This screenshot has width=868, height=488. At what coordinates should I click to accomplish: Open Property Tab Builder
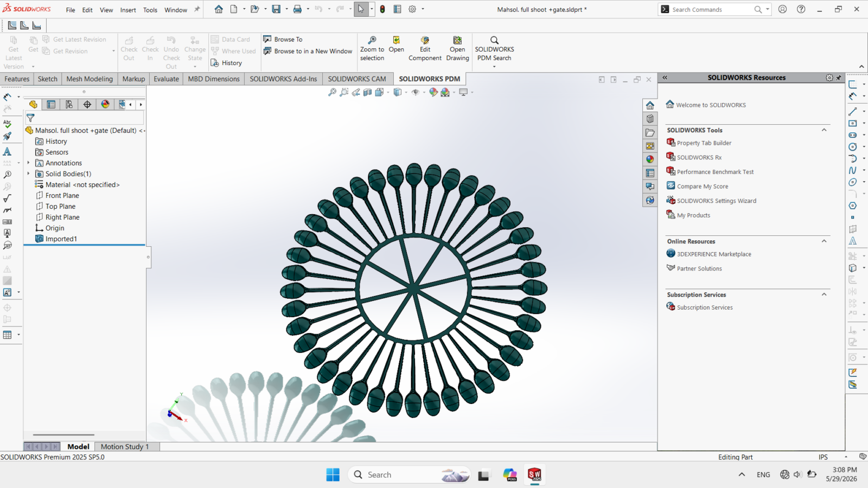point(704,143)
